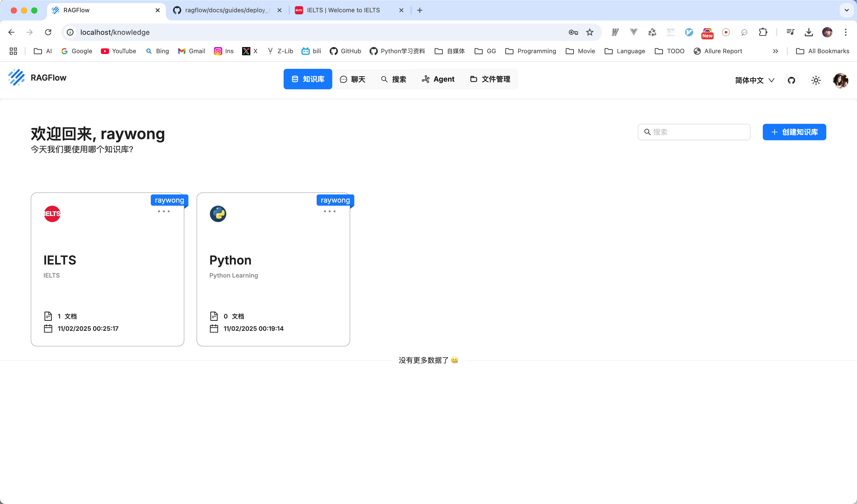The width and height of the screenshot is (857, 504).
Task: Open the browser downloads icon
Action: 809,32
